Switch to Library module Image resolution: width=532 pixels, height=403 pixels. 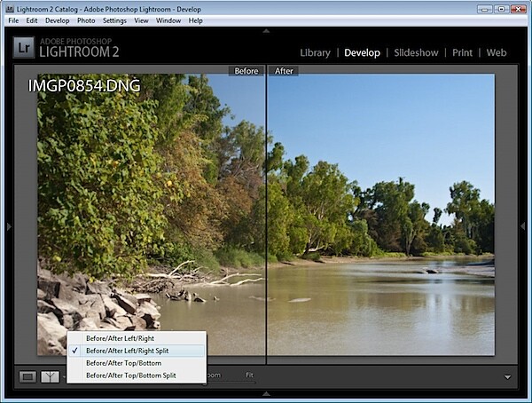[x=315, y=52]
